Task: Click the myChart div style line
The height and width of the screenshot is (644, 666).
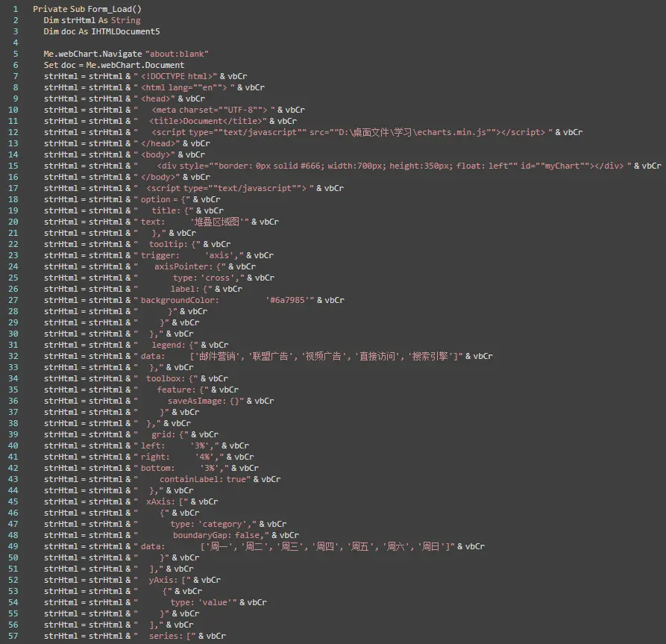Action: [353, 166]
